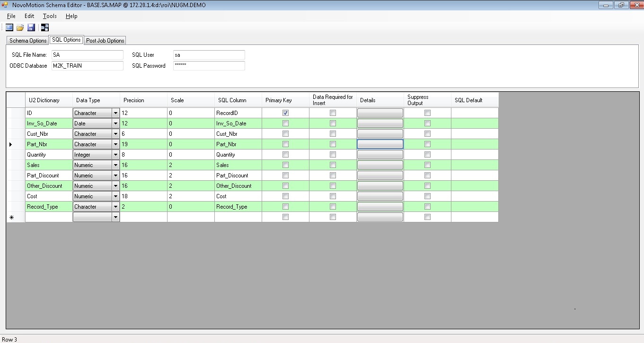This screenshot has height=343, width=644.
Task: Click the save floppy disk icon
Action: [x=31, y=27]
